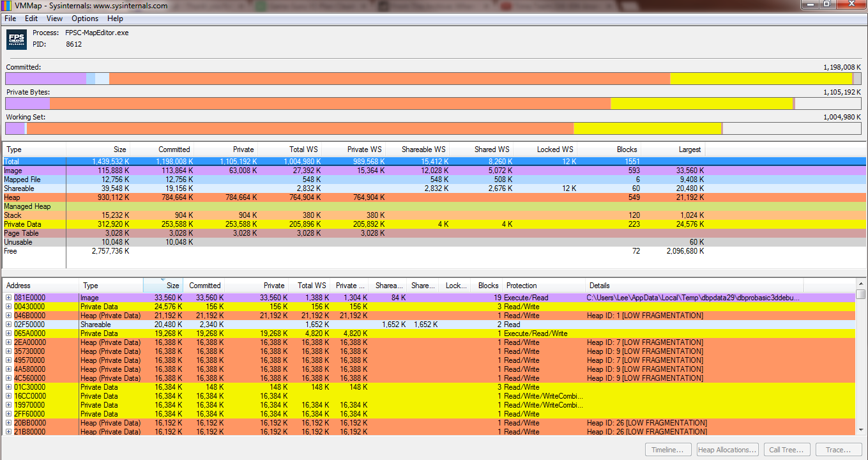Sort the details list by Details column

coord(694,286)
